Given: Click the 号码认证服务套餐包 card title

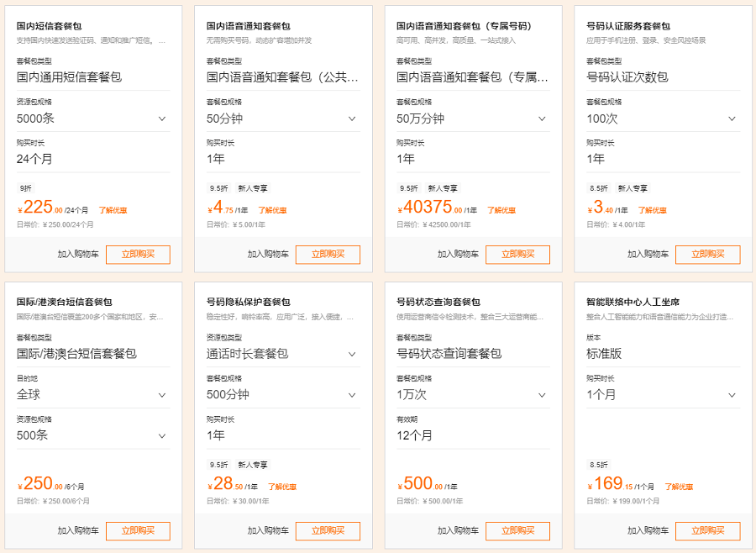Looking at the screenshot, I should pos(628,26).
